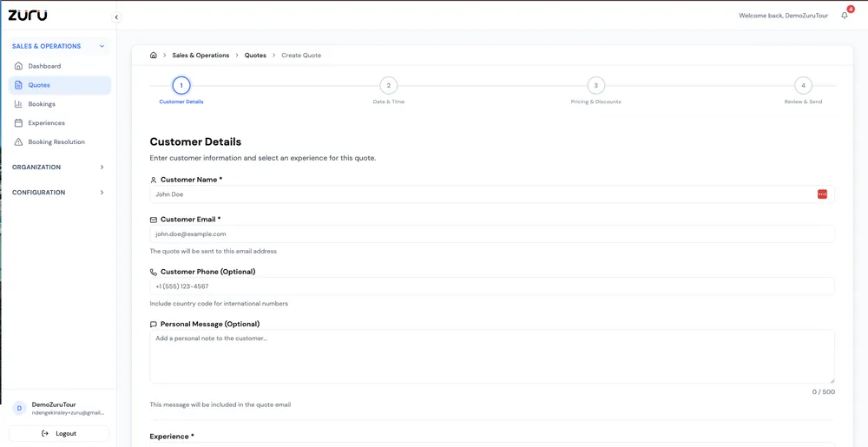Expand the Configuration section
Image resolution: width=868 pixels, height=447 pixels.
[x=102, y=193]
